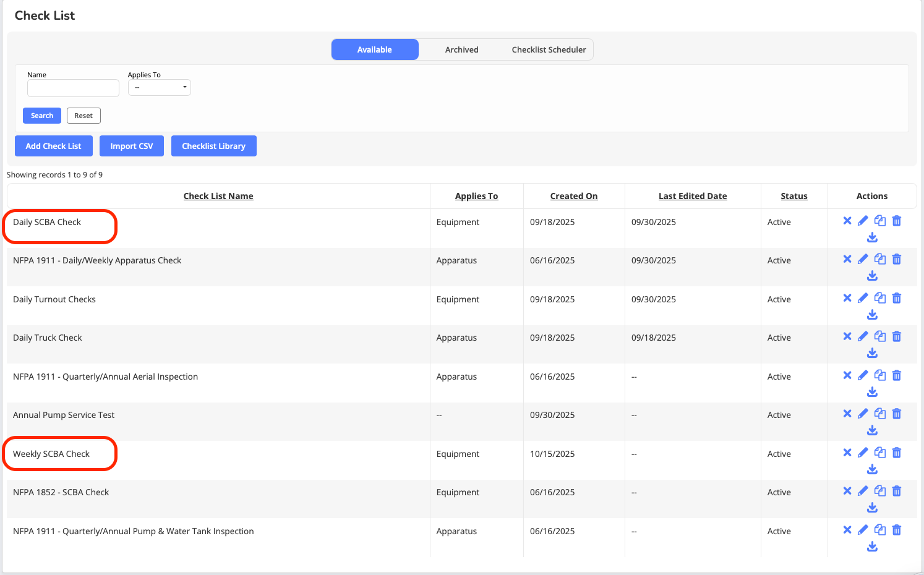
Task: Click pencil icon for NFPA 1852 - SCBA Check
Action: 863,491
